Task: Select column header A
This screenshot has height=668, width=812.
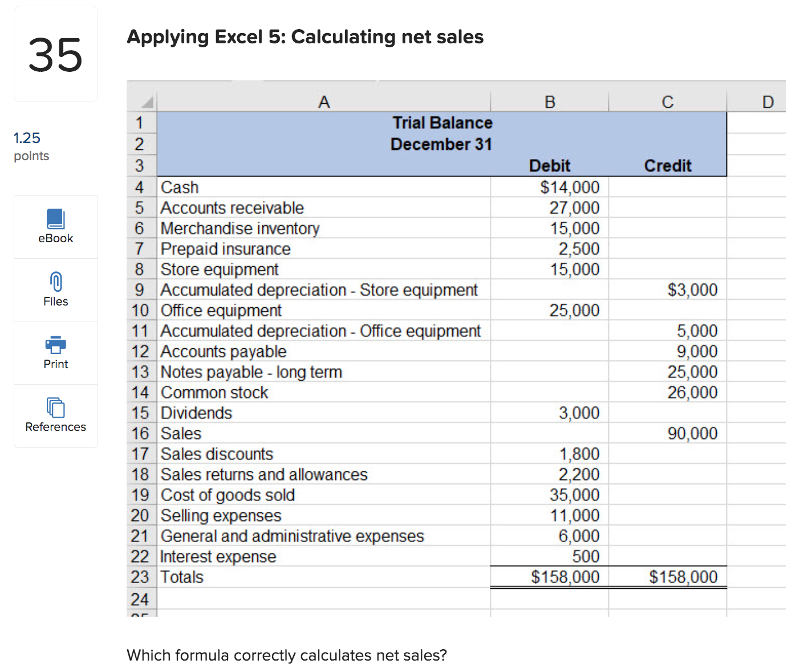Action: 324,101
